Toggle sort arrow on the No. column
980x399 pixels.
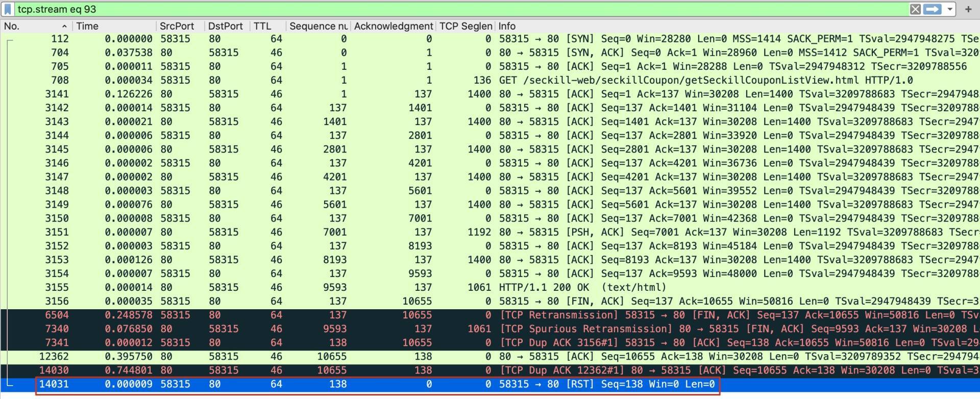point(64,26)
